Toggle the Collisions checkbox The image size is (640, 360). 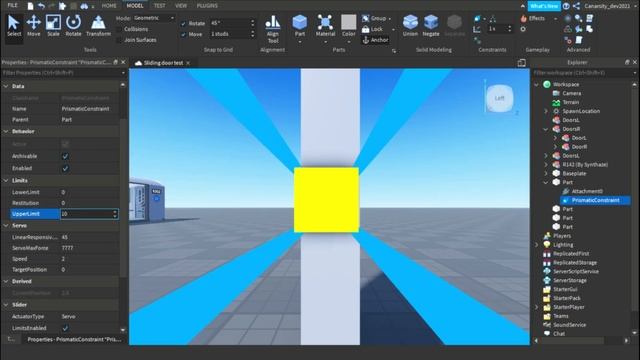click(x=119, y=29)
